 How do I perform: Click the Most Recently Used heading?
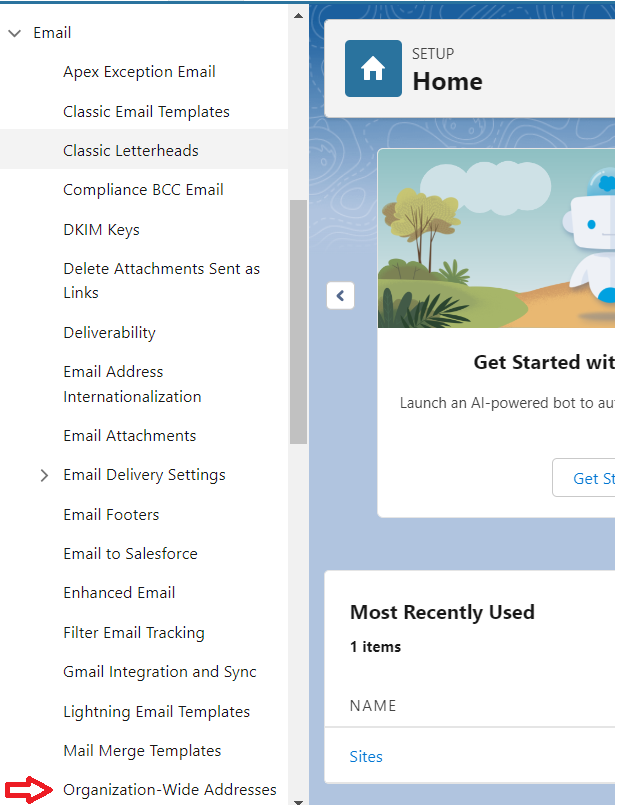442,612
